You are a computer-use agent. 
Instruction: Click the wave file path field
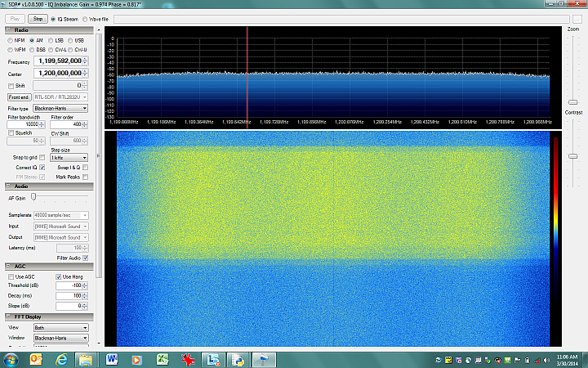(341, 19)
